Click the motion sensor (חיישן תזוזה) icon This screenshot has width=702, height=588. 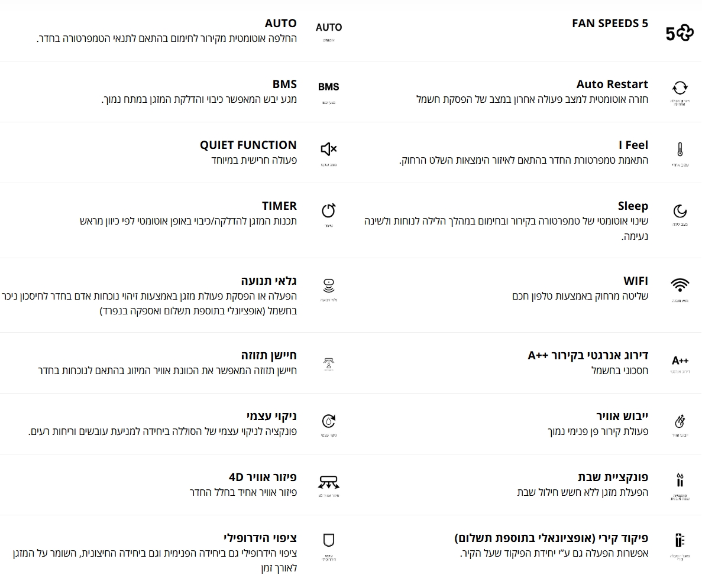point(329,364)
